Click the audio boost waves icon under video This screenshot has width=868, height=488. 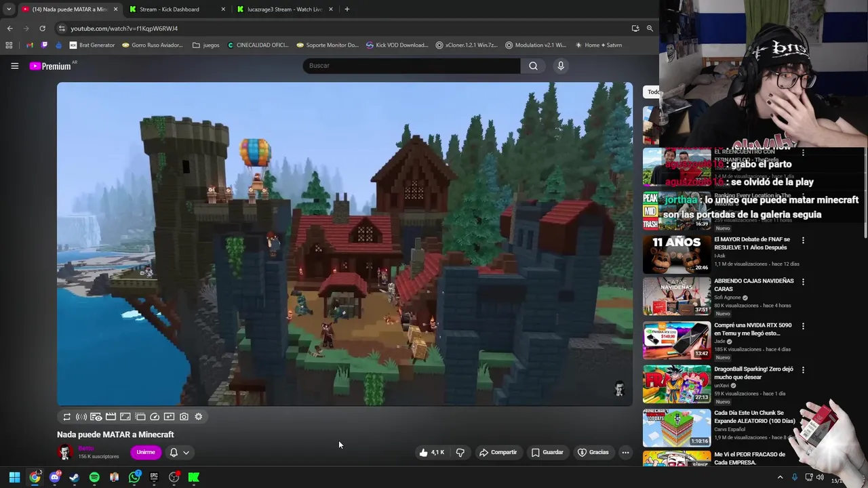pyautogui.click(x=81, y=417)
